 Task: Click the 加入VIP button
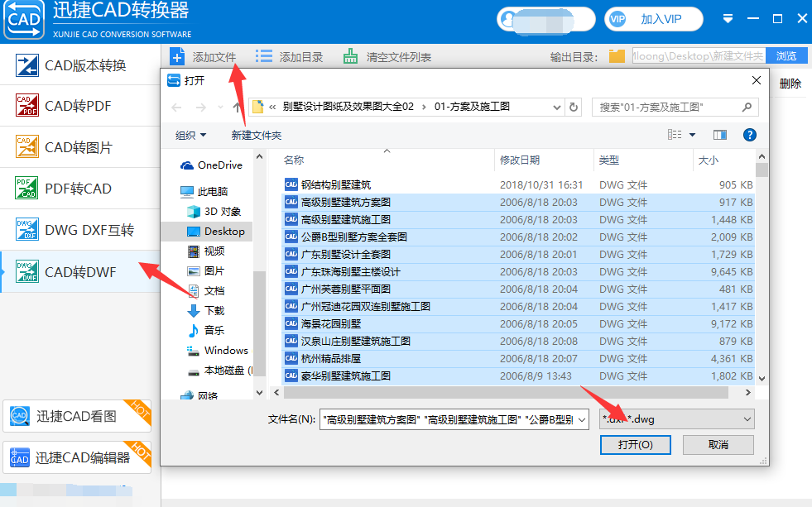[x=654, y=20]
